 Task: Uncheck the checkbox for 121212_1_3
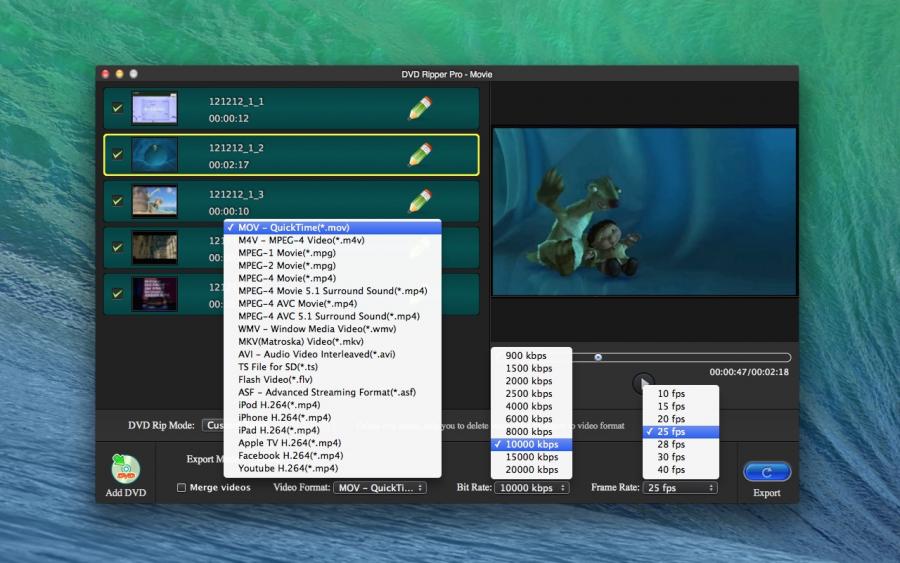coord(117,201)
